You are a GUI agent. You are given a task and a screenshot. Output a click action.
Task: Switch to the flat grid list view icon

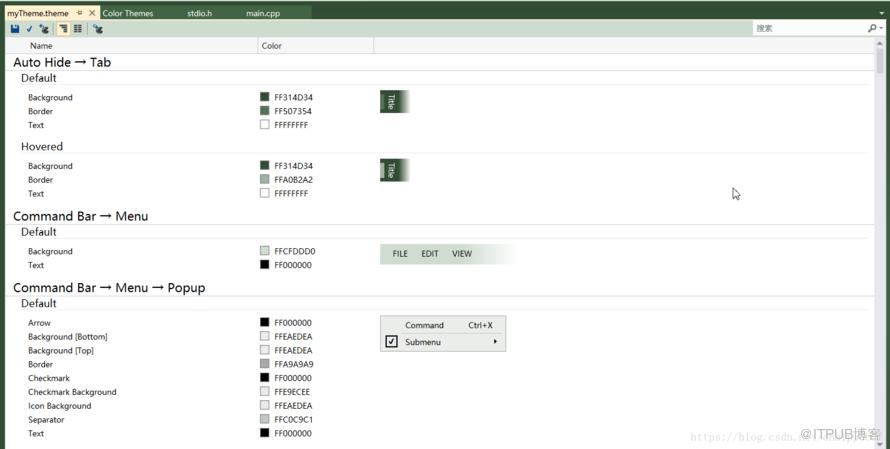coord(78,28)
